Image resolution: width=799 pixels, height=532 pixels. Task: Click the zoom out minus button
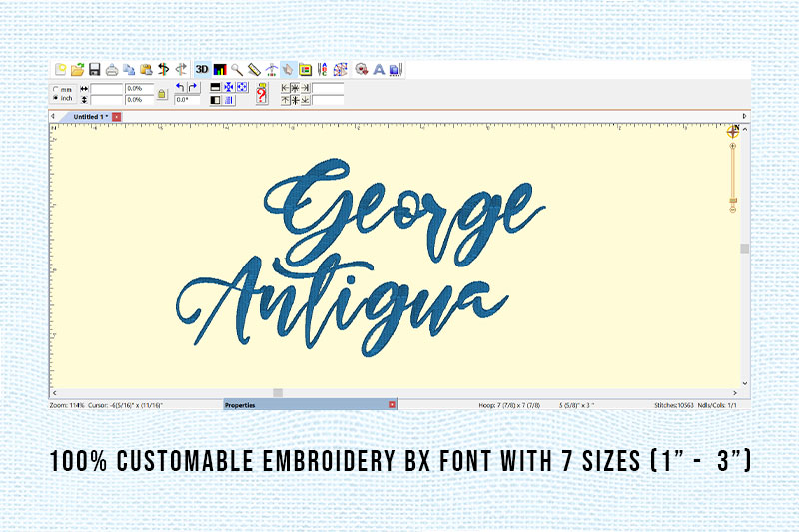733,210
